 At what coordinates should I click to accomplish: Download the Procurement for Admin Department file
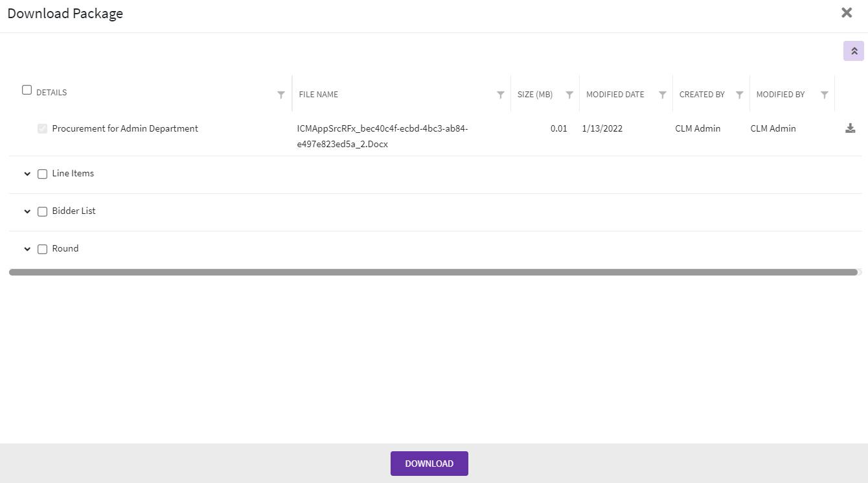coord(850,128)
